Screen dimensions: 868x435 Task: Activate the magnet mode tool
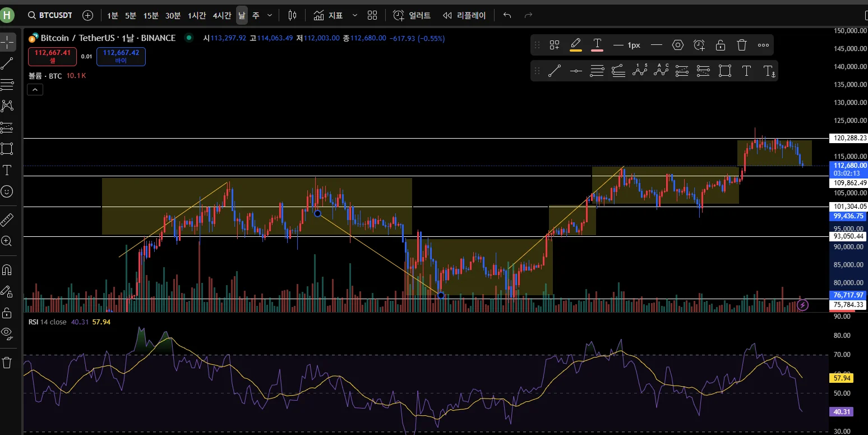[7, 269]
